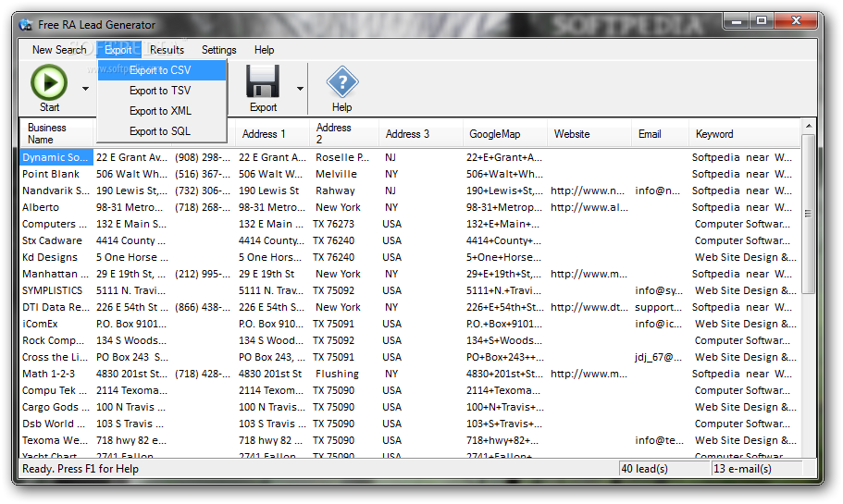
Task: Select the Cross the Li... row
Action: [x=410, y=357]
